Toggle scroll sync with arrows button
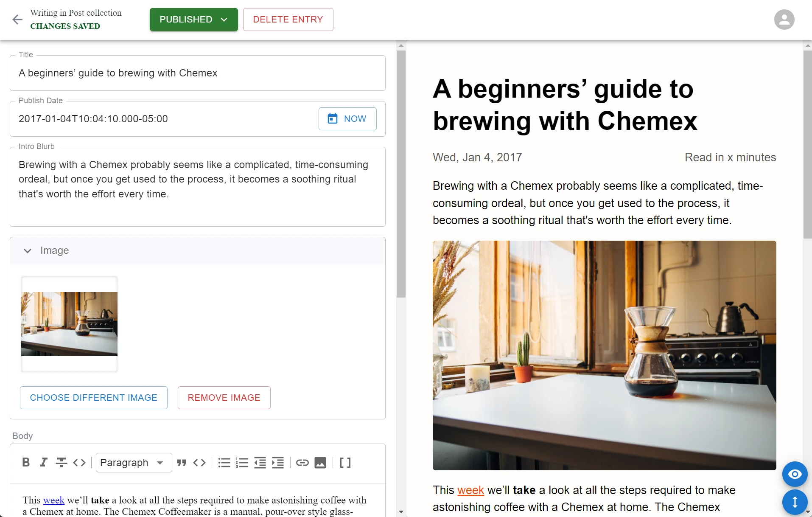The height and width of the screenshot is (517, 812). click(794, 502)
